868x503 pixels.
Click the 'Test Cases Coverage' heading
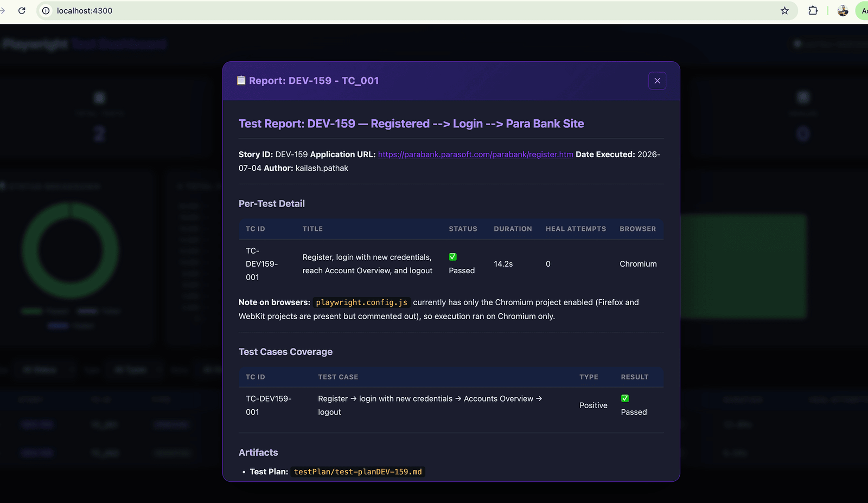(285, 352)
